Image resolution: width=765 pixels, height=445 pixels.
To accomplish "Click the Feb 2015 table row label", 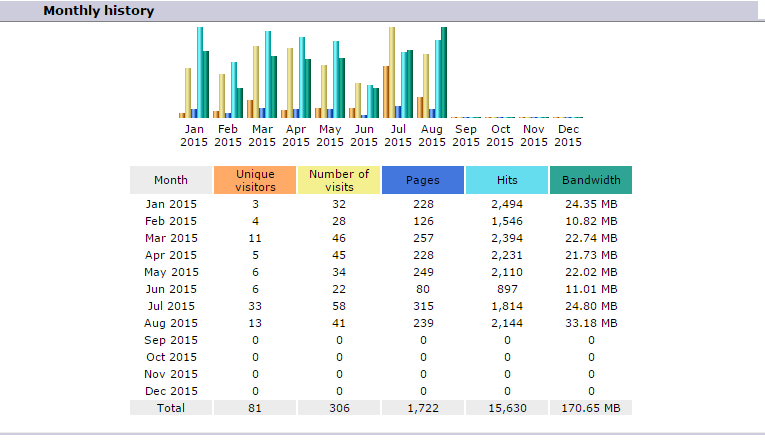I will (171, 221).
